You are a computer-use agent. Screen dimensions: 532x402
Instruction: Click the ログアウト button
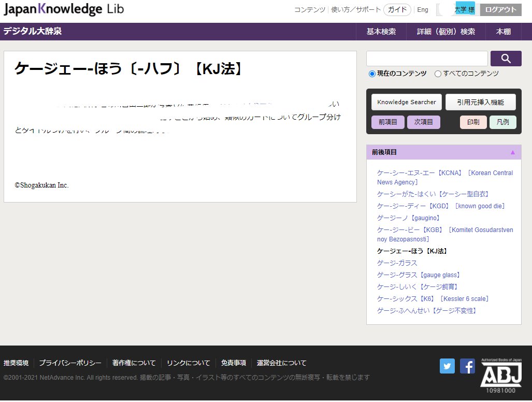click(500, 10)
